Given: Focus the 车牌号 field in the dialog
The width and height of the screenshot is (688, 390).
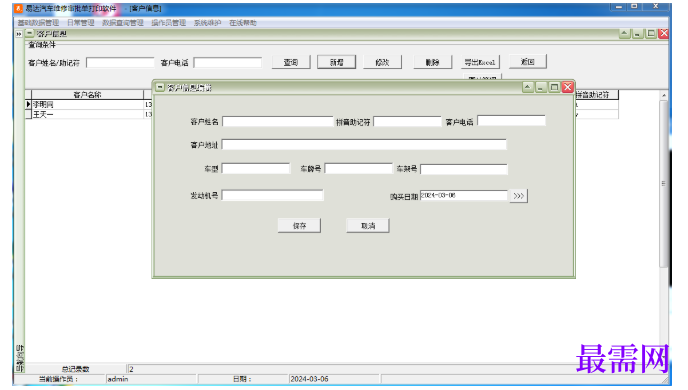Looking at the screenshot, I should 358,168.
